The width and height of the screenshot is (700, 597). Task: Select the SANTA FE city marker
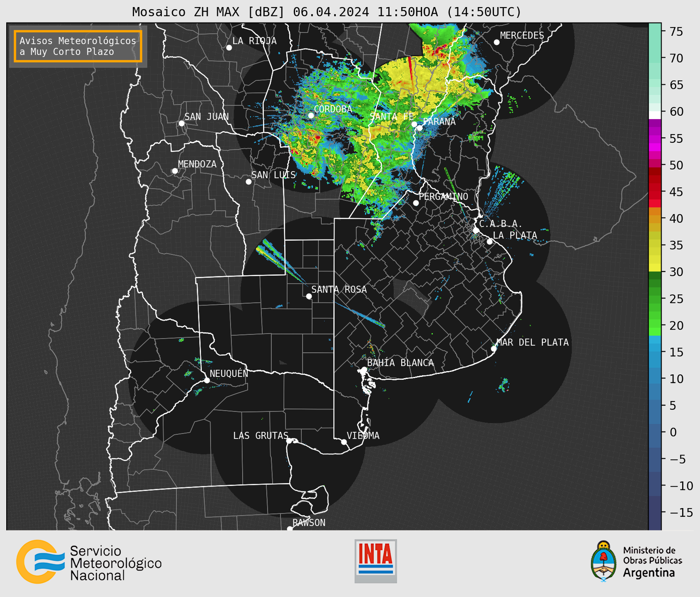pyautogui.click(x=414, y=124)
